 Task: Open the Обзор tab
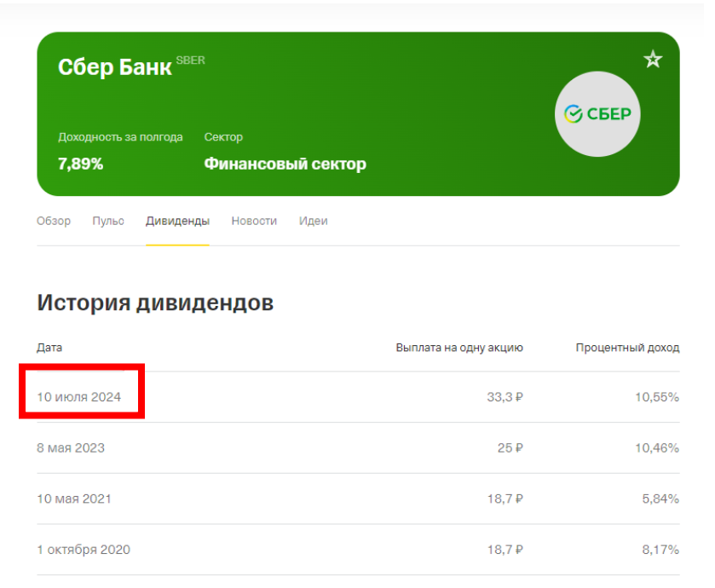[x=54, y=221]
